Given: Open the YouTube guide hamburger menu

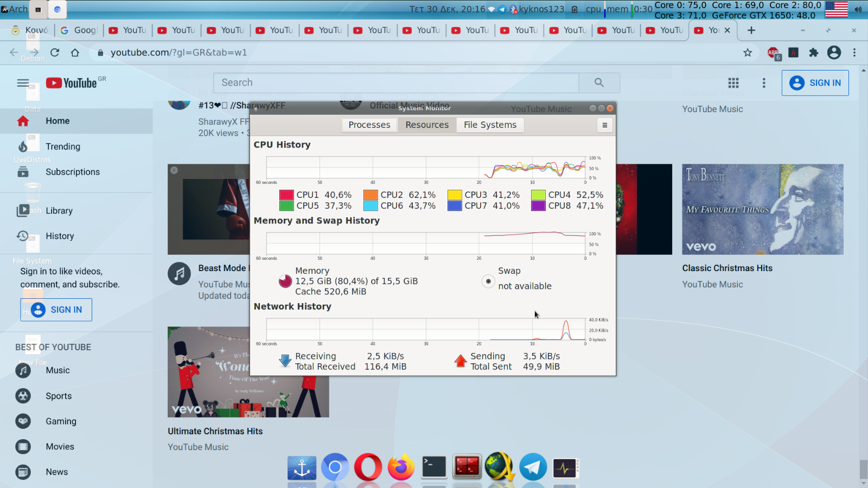Looking at the screenshot, I should pyautogui.click(x=23, y=83).
